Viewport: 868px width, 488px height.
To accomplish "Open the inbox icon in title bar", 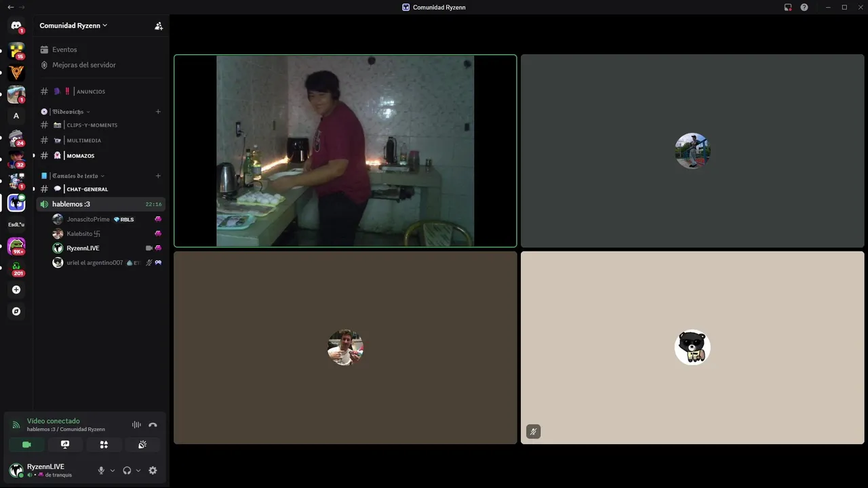I will tap(788, 7).
